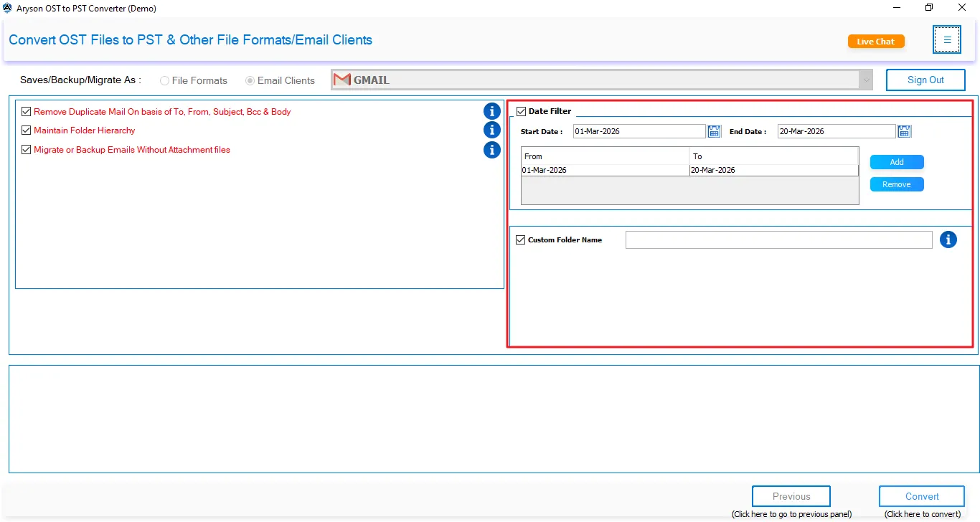Click inside the Custom Folder Name input field
This screenshot has width=980, height=522.
(778, 239)
